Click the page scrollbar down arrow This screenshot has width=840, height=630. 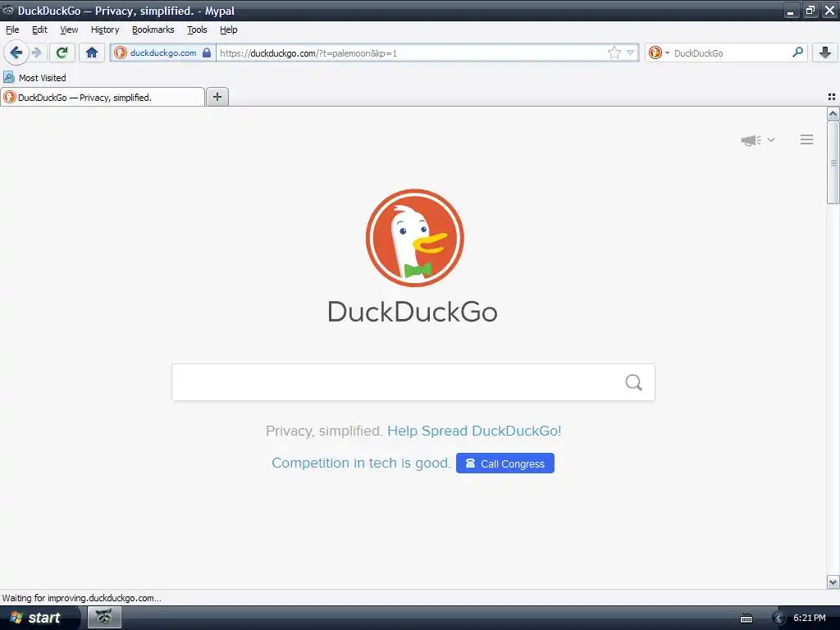pyautogui.click(x=833, y=582)
